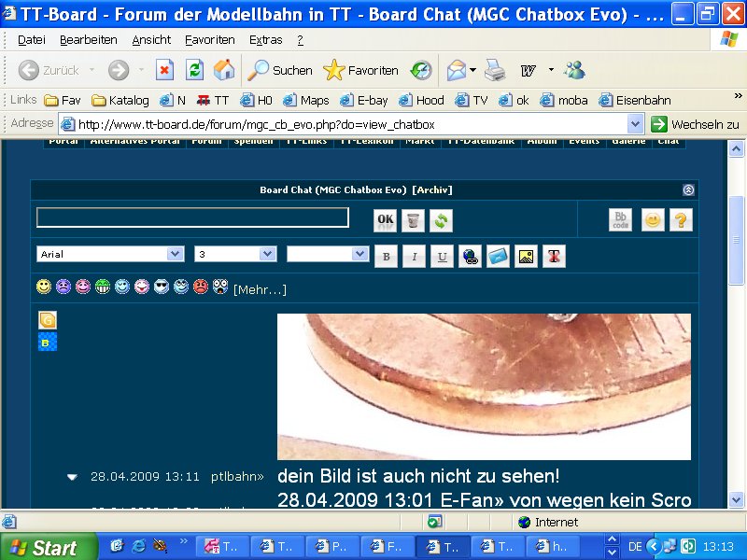The image size is (747, 560).
Task: Open the Windows Start menu
Action: pos(49,547)
